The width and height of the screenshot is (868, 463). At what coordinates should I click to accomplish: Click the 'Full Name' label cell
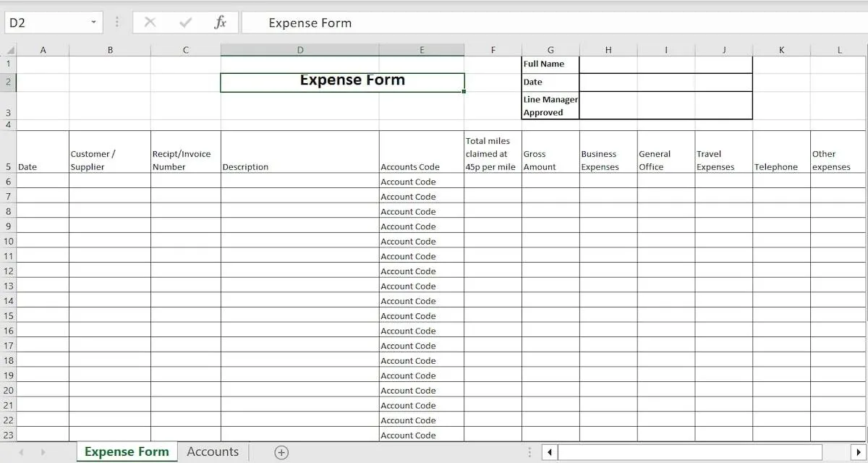pos(550,64)
